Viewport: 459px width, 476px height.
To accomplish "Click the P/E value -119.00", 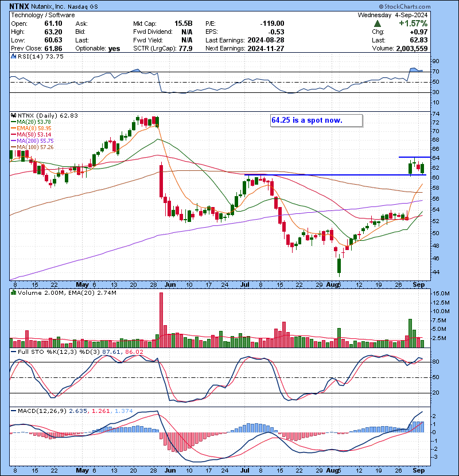I will pos(272,24).
